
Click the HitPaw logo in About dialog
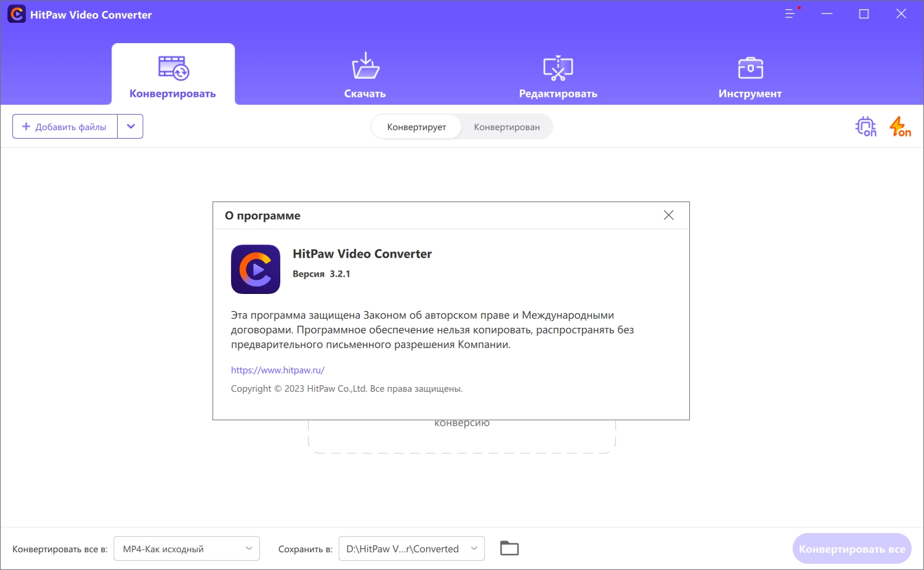point(256,269)
